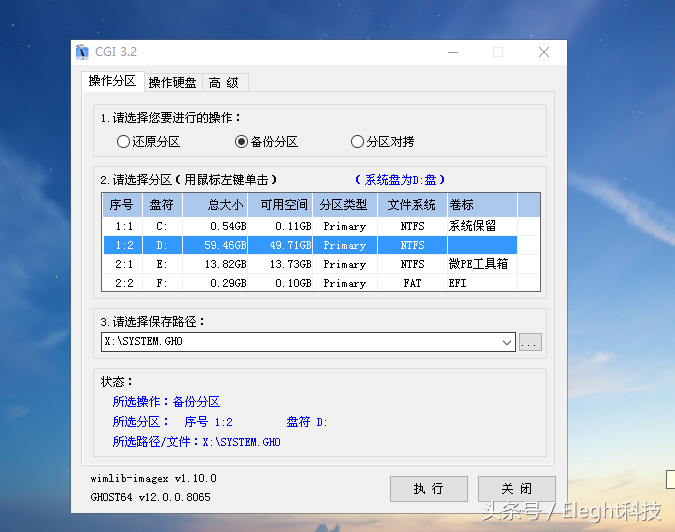Screen dimensions: 675x532
Task: Click the browse button with three dots
Action: coord(530,342)
